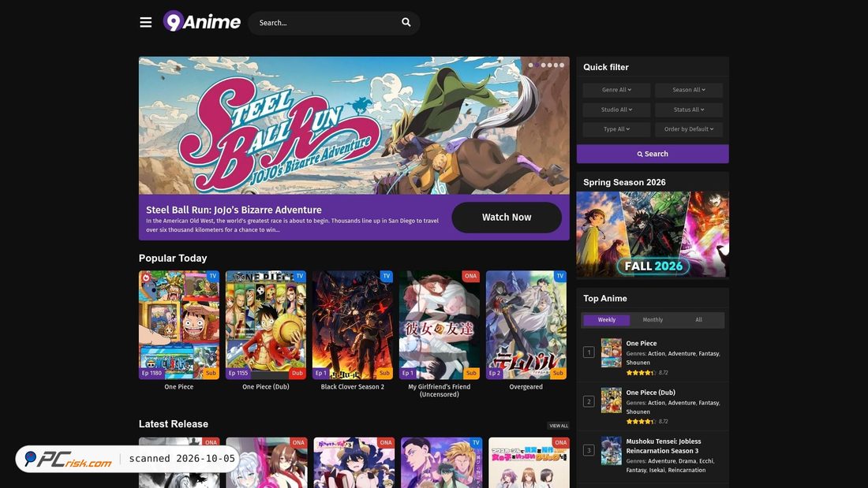Screen dimensions: 868x488
Task: Click the Drama genre under Mushoku Tensei
Action: (x=687, y=461)
